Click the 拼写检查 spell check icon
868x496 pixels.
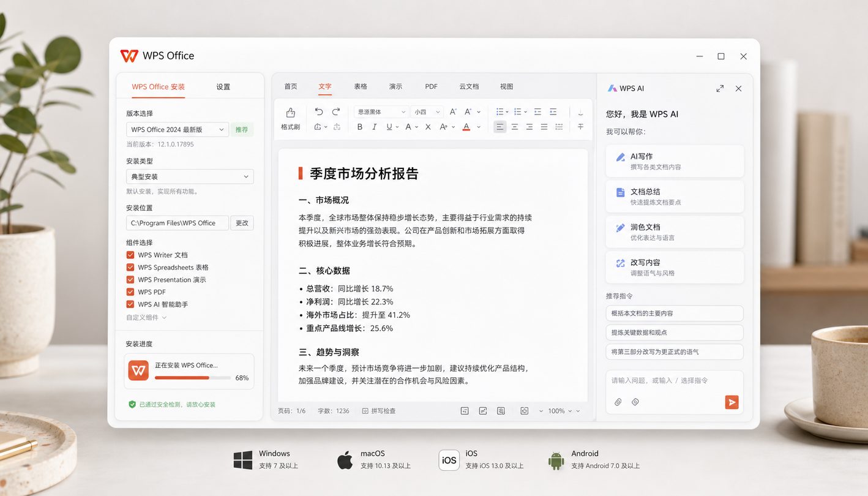pos(365,411)
